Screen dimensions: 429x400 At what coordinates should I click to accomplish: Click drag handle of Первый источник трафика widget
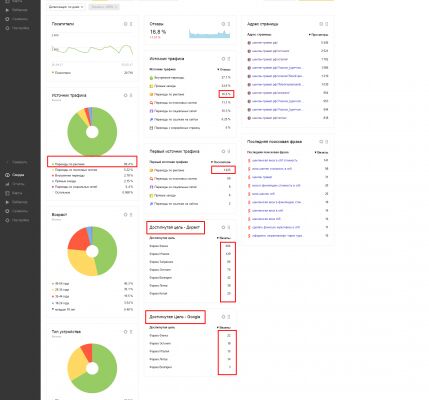click(229, 151)
